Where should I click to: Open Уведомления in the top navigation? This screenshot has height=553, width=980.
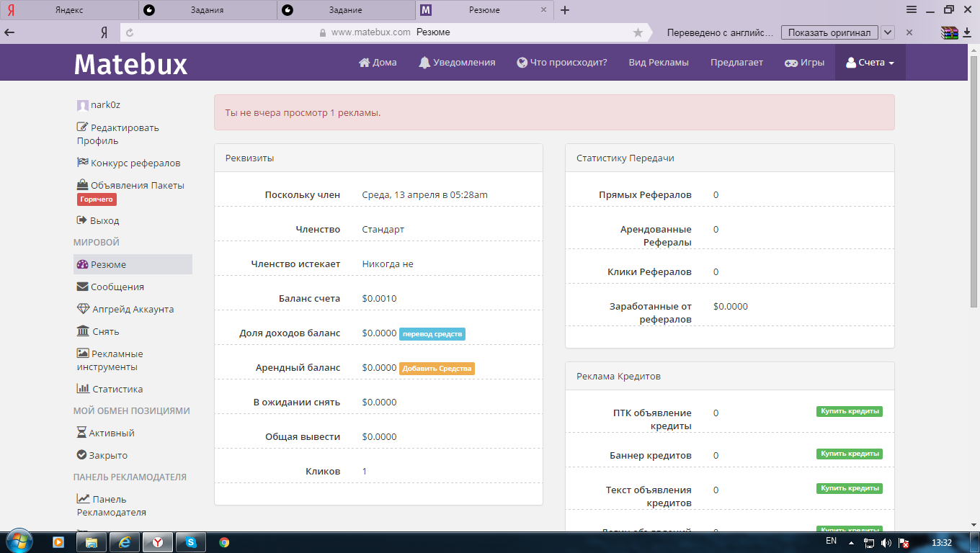tap(457, 63)
